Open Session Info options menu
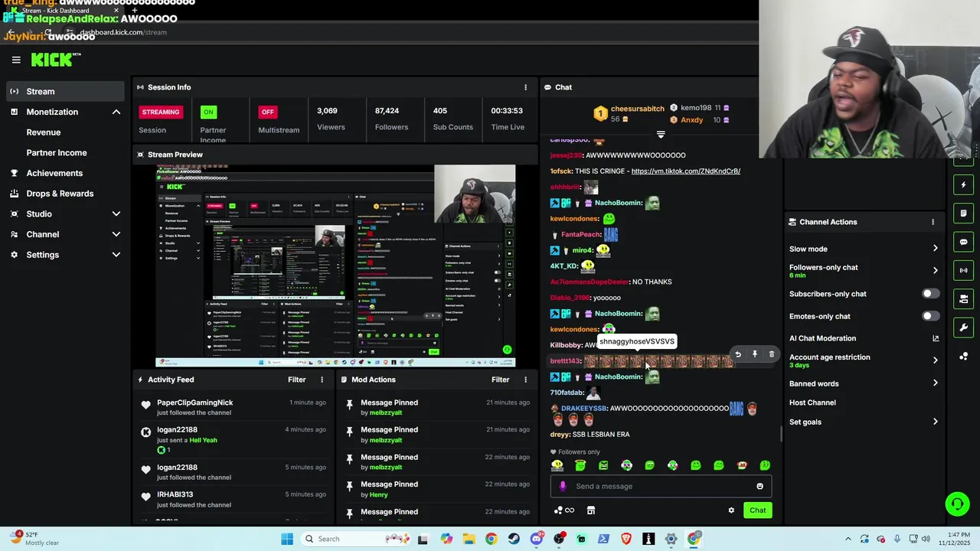This screenshot has width=980, height=551. 525,87
